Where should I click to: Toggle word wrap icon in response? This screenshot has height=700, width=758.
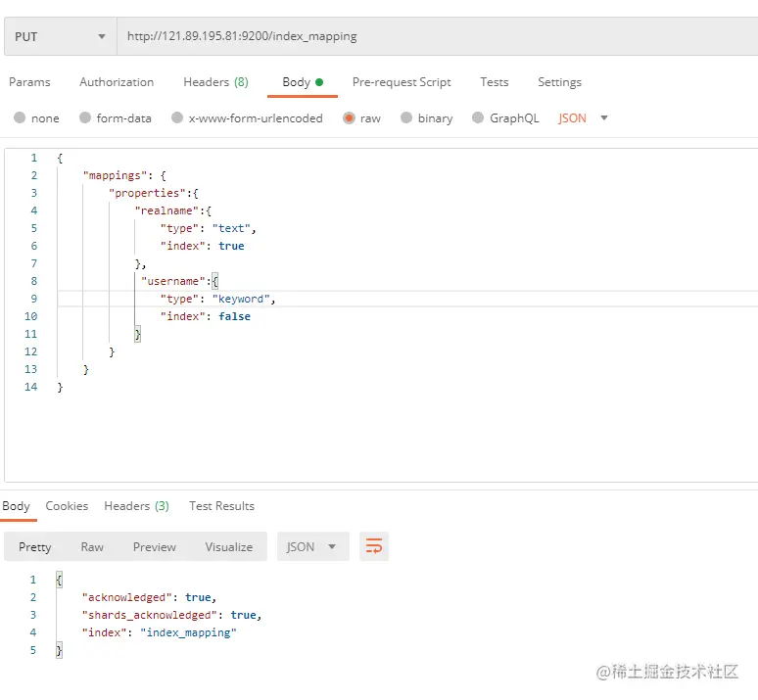click(374, 546)
